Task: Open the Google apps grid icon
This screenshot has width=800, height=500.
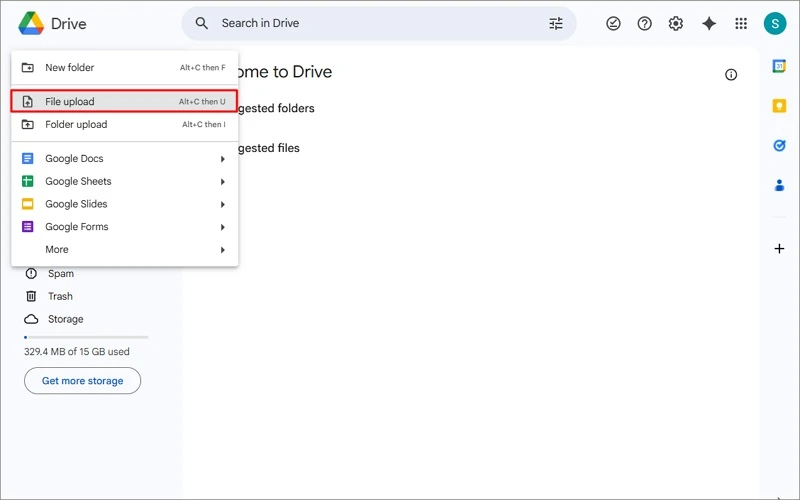Action: pyautogui.click(x=741, y=23)
